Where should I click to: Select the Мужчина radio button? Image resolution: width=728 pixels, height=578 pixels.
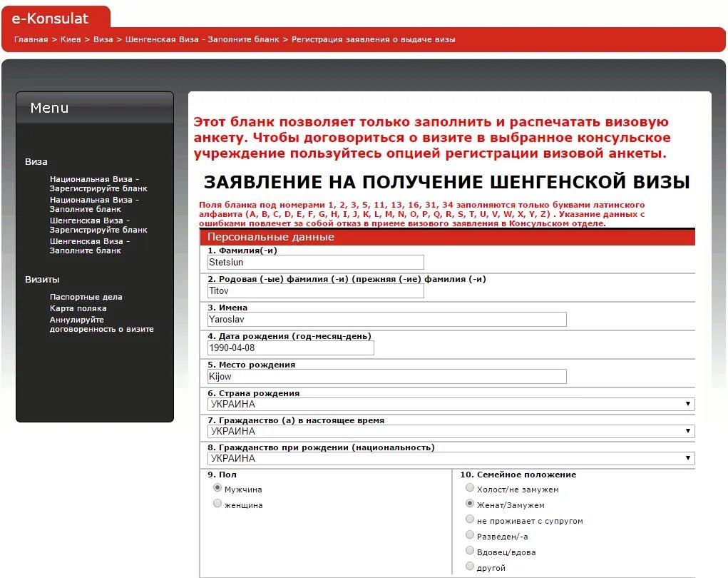[x=217, y=488]
